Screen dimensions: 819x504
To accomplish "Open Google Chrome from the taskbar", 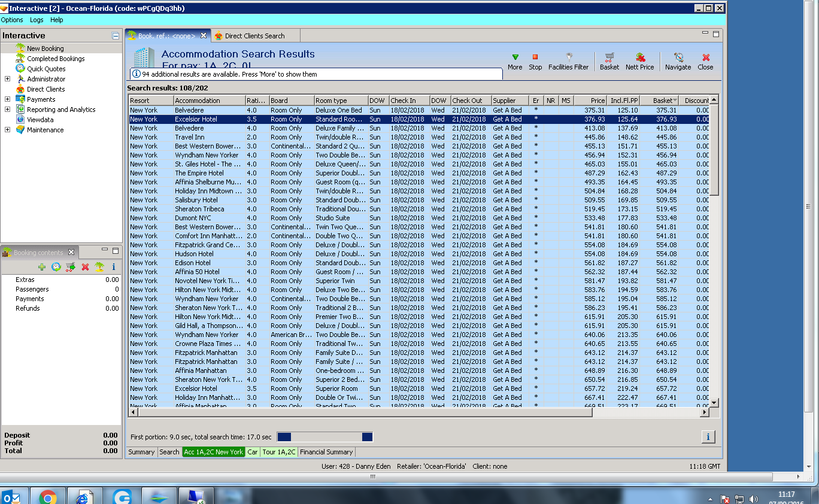I will tap(48, 497).
